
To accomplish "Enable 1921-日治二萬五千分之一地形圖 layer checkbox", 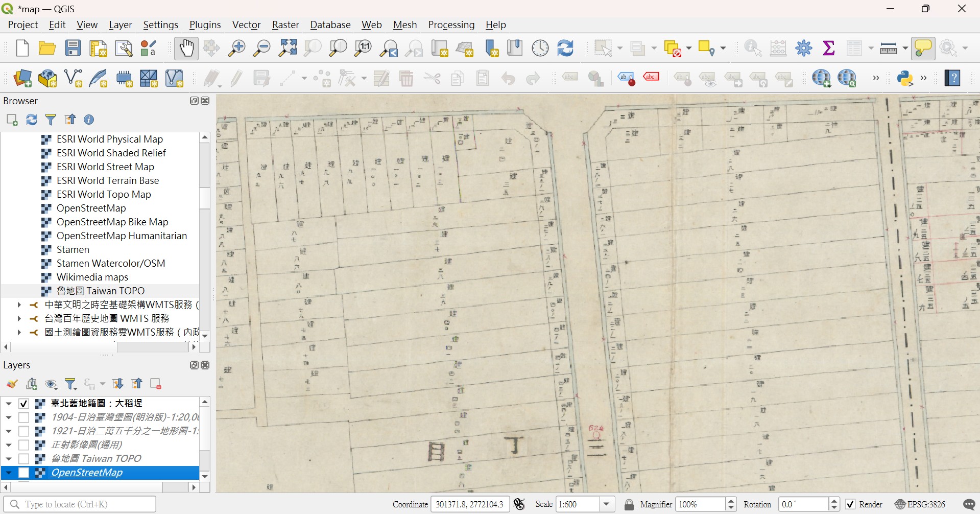I will pos(23,431).
